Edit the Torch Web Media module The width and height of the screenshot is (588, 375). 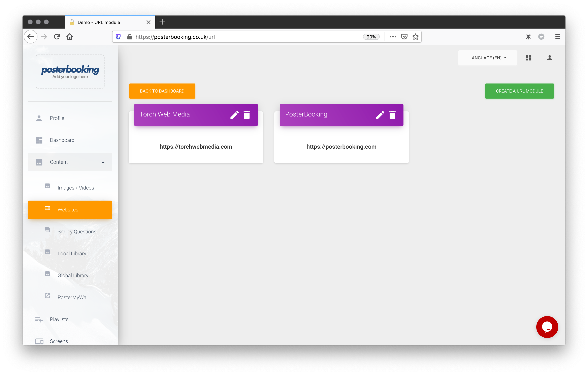tap(234, 115)
